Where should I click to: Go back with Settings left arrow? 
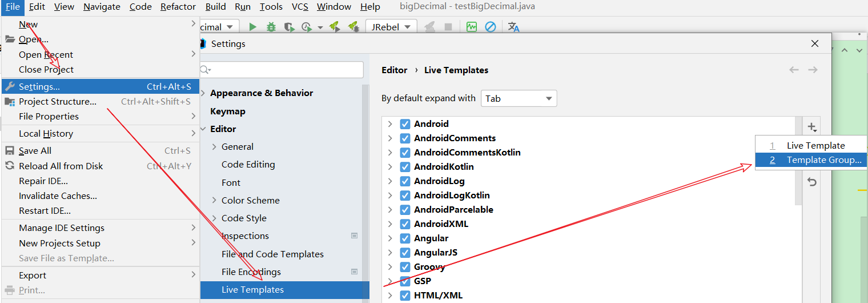(x=794, y=70)
